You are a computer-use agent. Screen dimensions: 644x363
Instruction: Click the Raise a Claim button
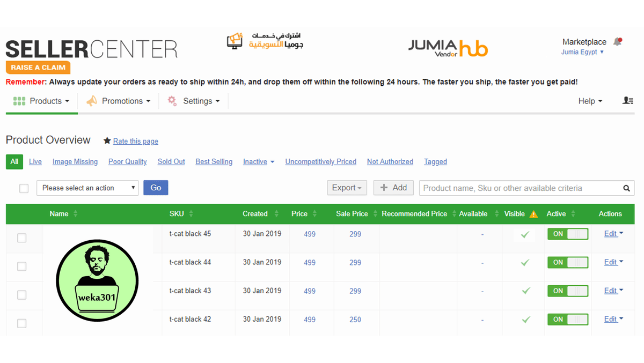pyautogui.click(x=38, y=68)
